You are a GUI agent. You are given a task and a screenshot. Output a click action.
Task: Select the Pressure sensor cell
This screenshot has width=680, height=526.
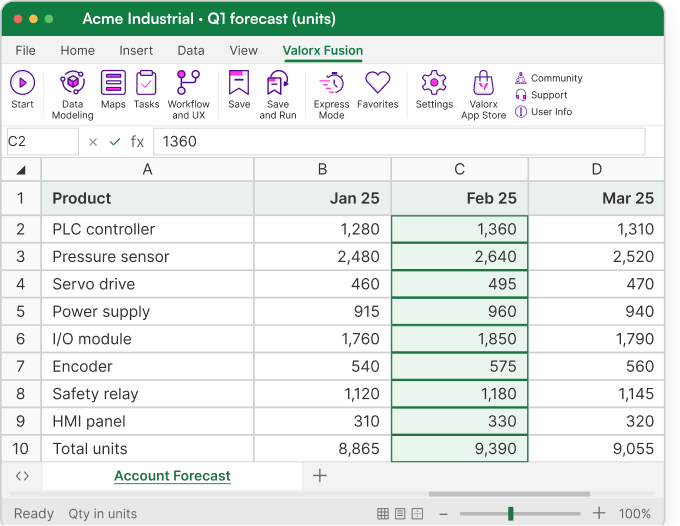tap(147, 257)
